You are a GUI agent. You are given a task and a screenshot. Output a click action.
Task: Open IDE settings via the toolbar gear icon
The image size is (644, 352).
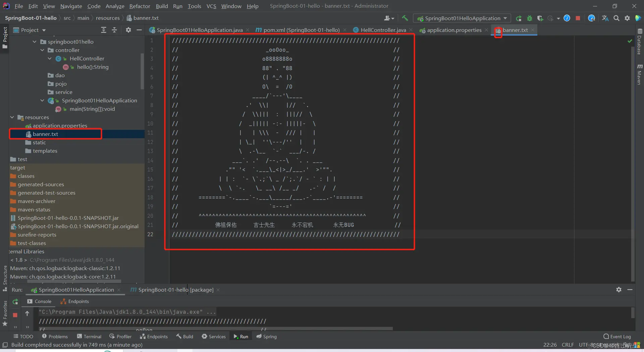[627, 18]
